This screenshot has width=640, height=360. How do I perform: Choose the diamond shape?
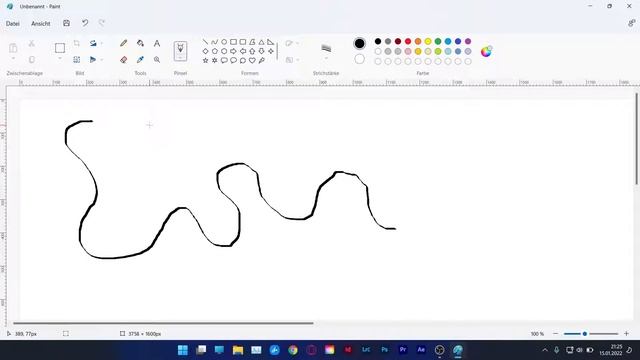205,51
